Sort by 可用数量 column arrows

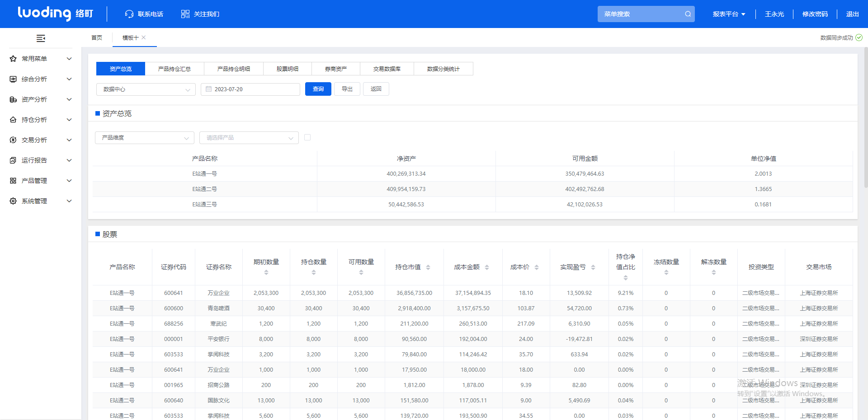(x=361, y=272)
